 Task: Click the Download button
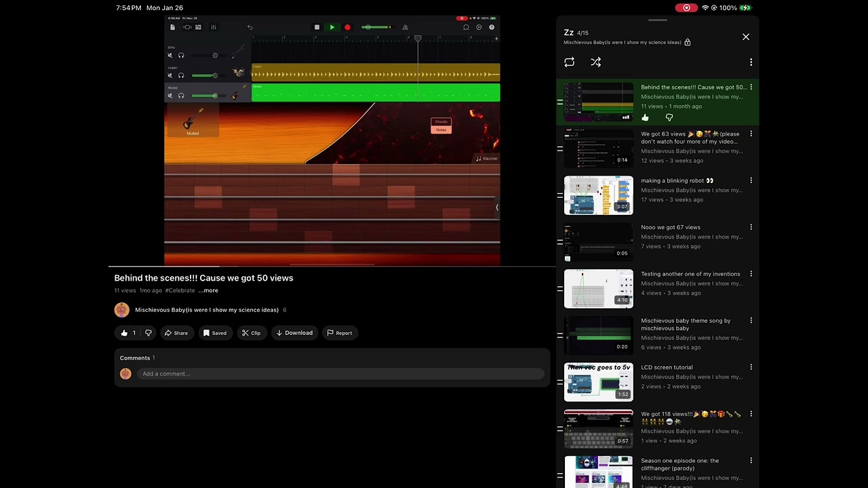pyautogui.click(x=294, y=333)
